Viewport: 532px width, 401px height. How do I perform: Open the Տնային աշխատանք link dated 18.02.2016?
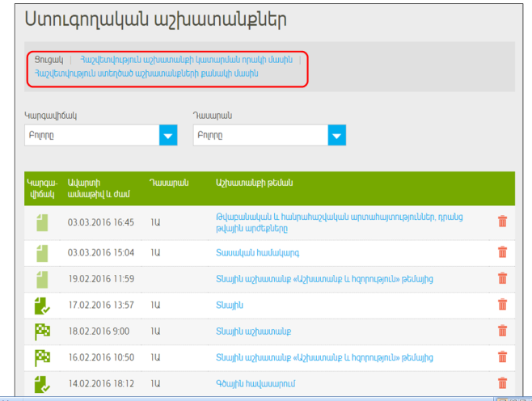253,331
